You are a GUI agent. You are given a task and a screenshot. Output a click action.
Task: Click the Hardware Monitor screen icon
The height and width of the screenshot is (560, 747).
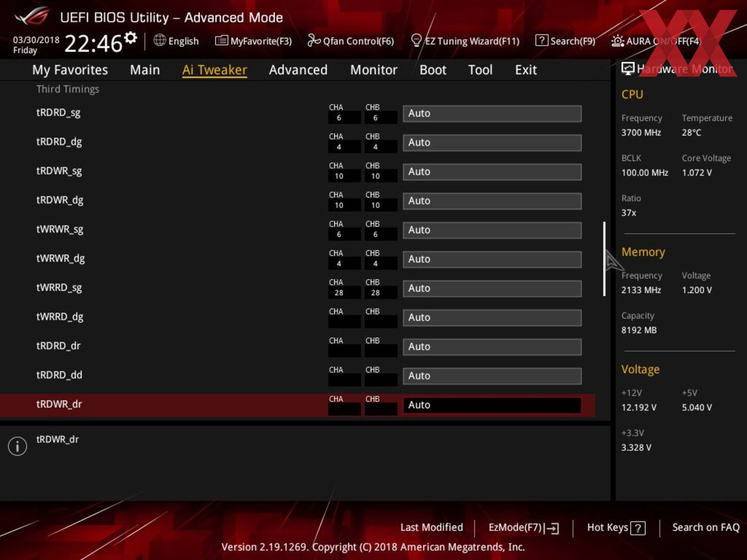[628, 69]
